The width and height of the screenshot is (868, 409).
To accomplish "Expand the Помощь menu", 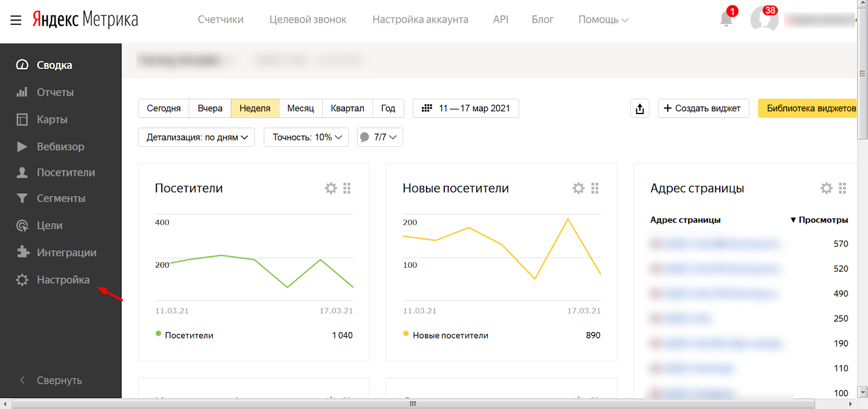I will tap(603, 20).
